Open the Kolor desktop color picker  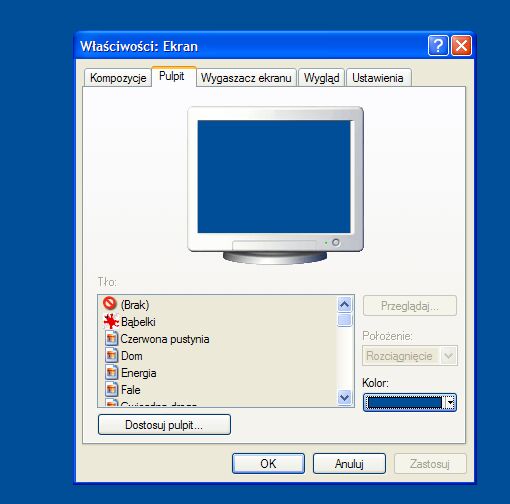pyautogui.click(x=410, y=402)
